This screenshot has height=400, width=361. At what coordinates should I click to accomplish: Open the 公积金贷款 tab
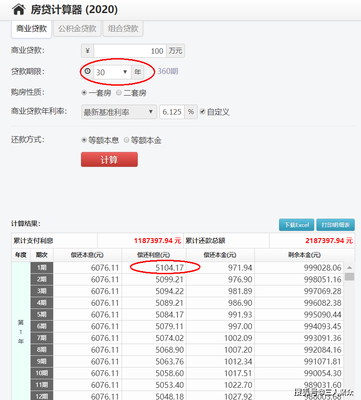pyautogui.click(x=77, y=29)
